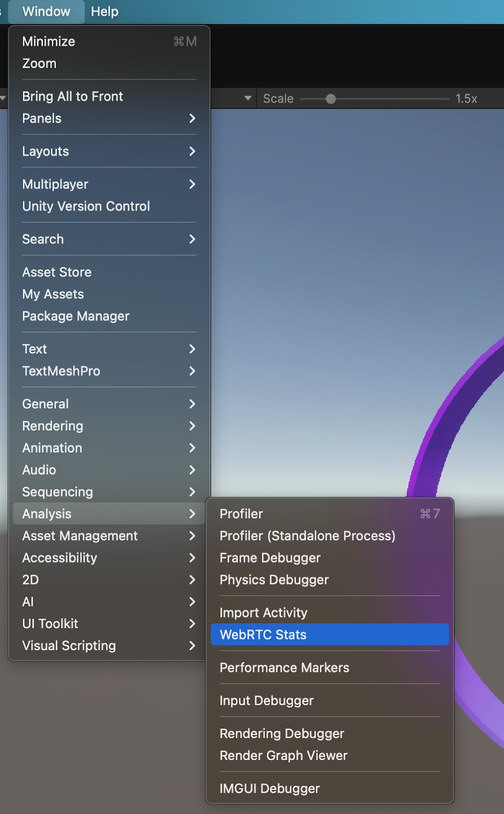
Task: Select the Analysis menu item
Action: click(109, 514)
